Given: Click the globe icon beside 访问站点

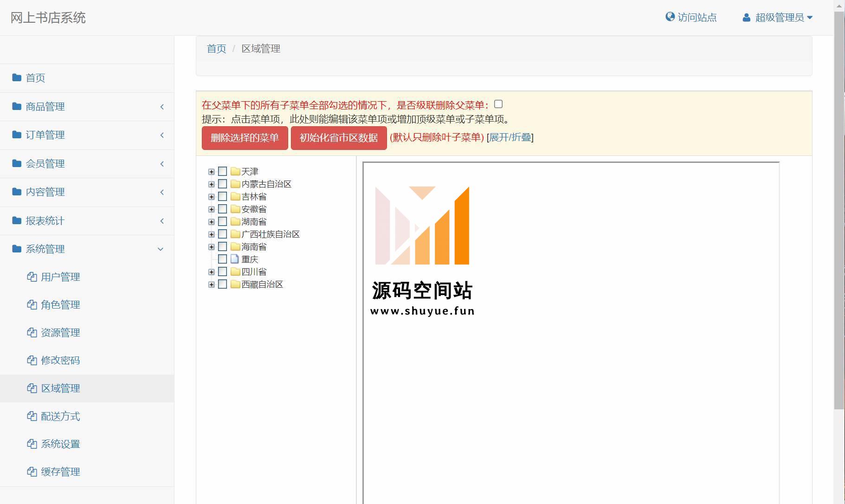Looking at the screenshot, I should [x=670, y=17].
